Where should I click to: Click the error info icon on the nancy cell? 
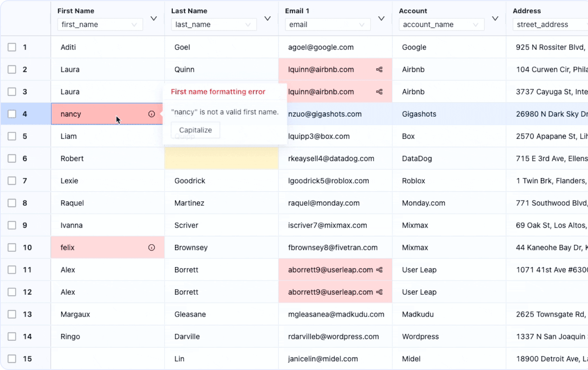[x=151, y=114]
